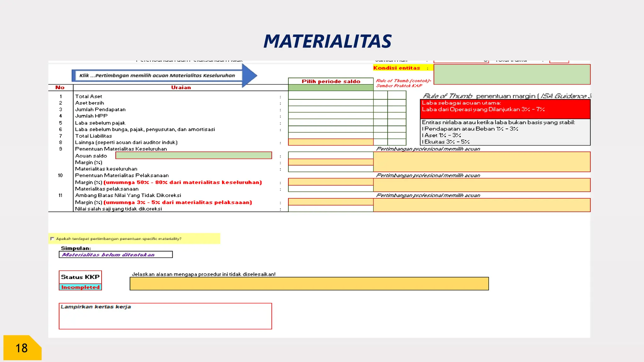Click the Incompleted status cell

point(80,287)
